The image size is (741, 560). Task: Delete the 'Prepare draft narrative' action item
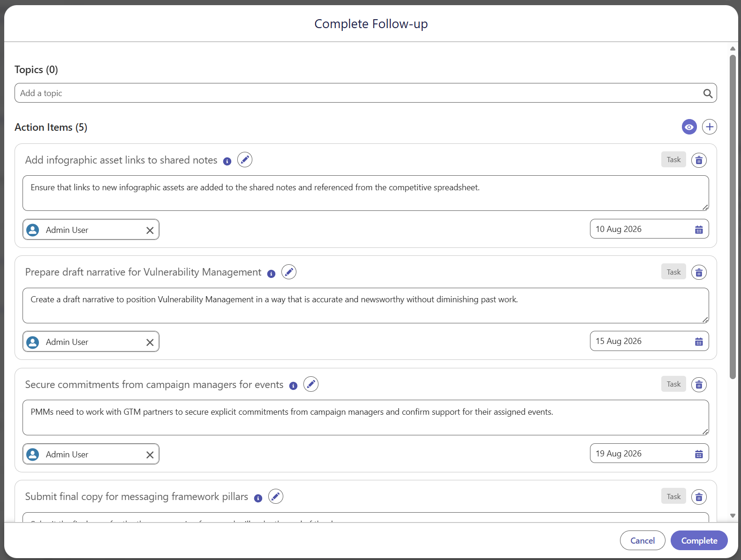click(x=699, y=272)
